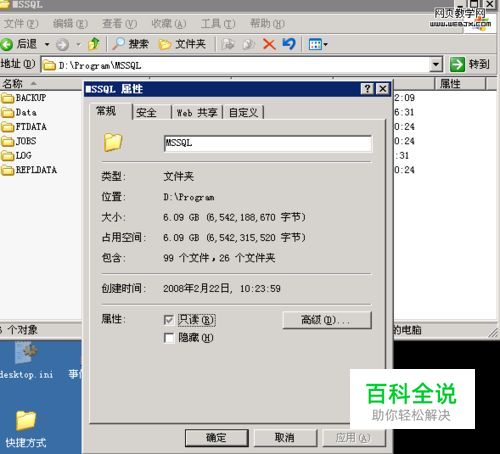This screenshot has height=454, width=500.
Task: Open the Search (搜索) toolbar button
Action: click(130, 44)
